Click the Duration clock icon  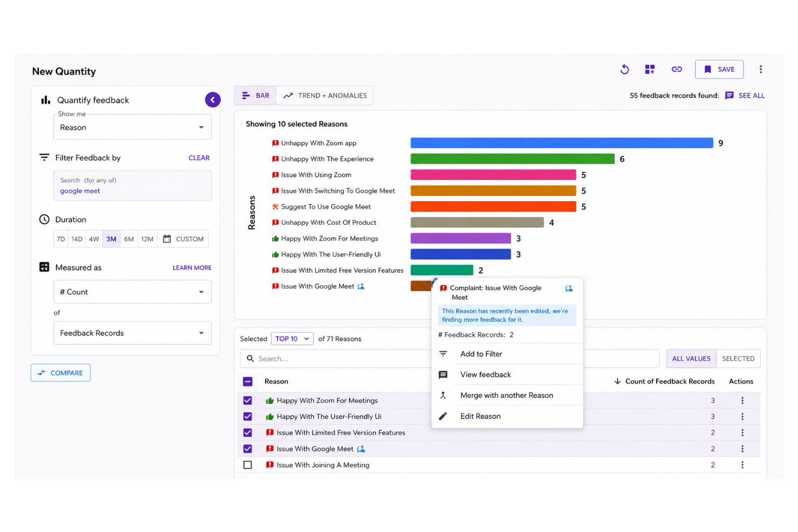[x=44, y=219]
